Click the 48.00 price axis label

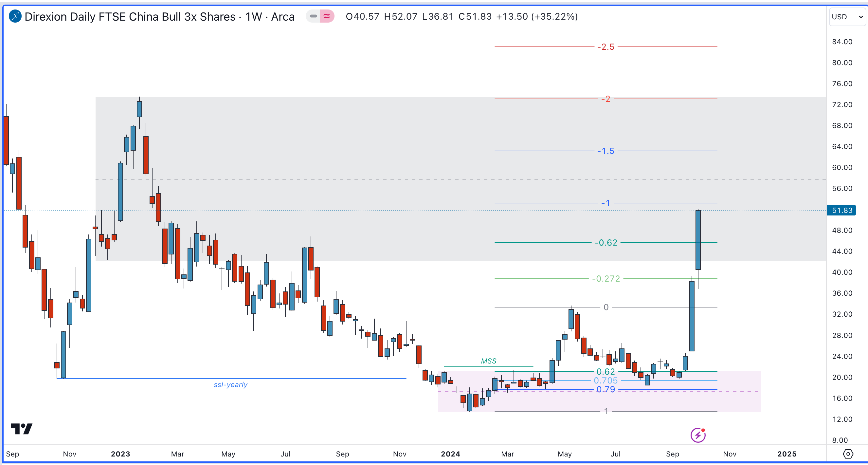[842, 230]
